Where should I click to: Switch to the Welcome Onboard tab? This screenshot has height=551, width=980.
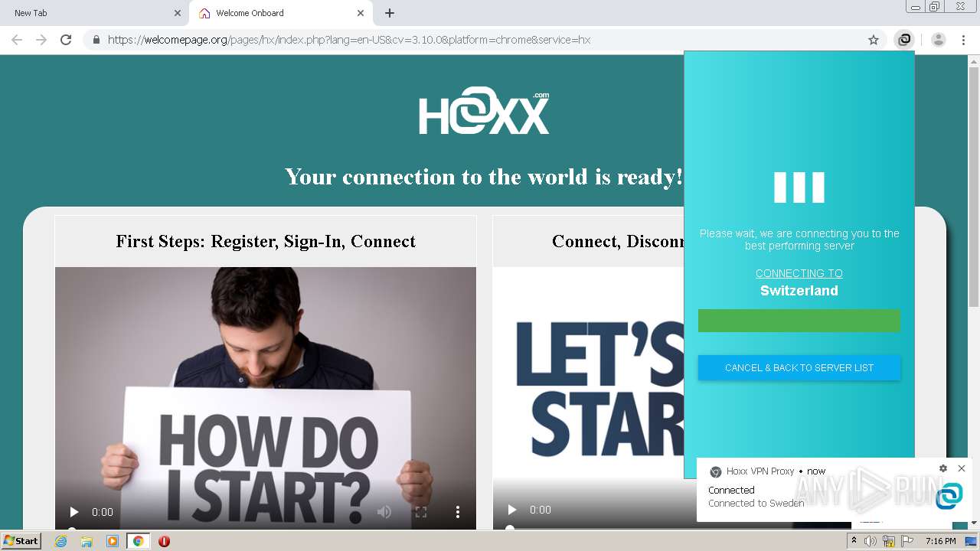click(280, 13)
